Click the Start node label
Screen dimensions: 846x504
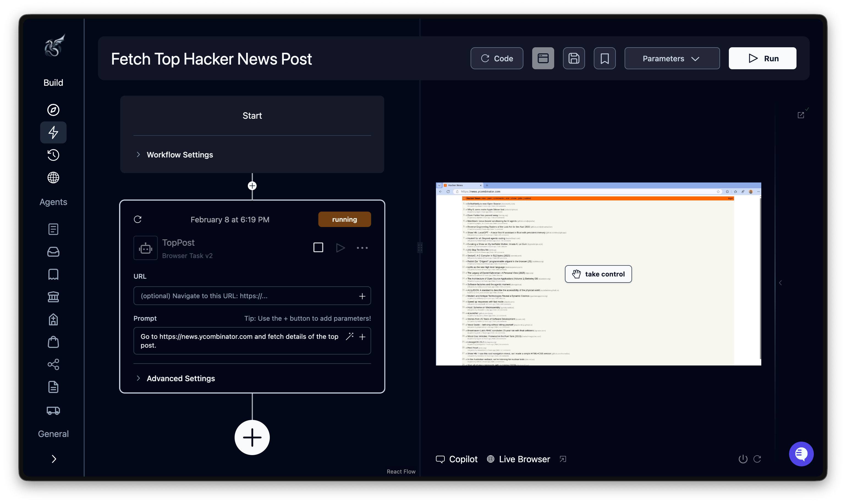pyautogui.click(x=252, y=116)
